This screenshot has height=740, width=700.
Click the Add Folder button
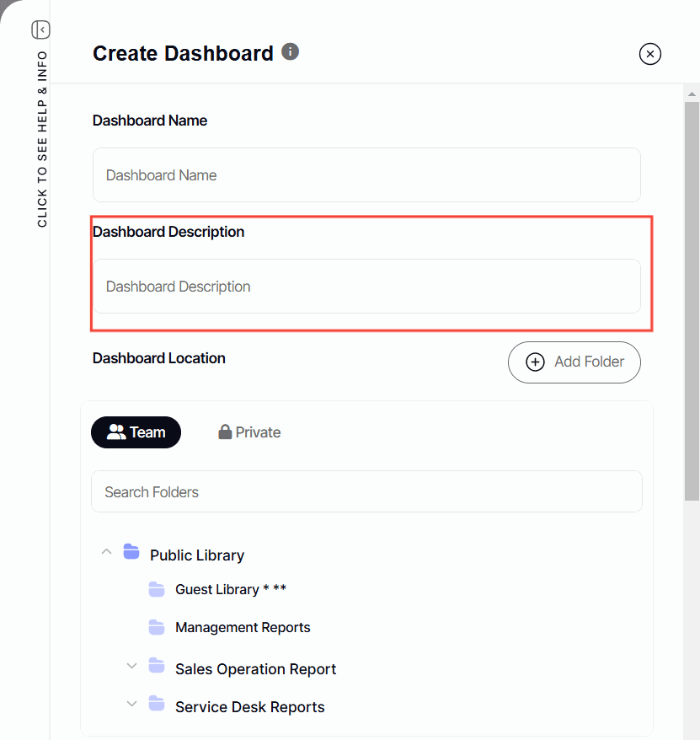point(574,362)
